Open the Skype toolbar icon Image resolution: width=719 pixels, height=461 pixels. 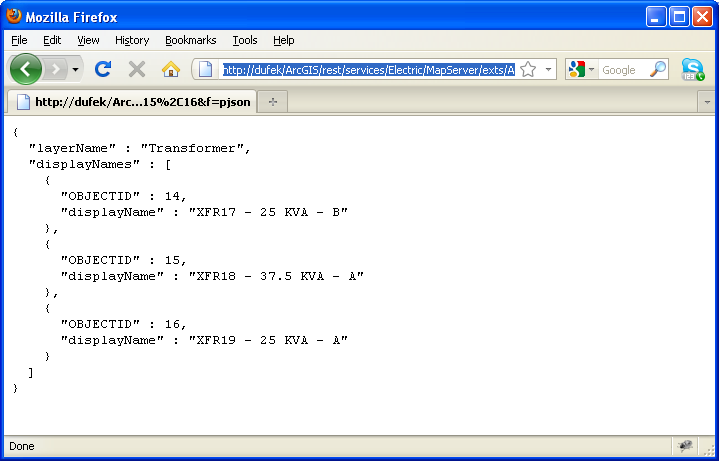coord(692,69)
